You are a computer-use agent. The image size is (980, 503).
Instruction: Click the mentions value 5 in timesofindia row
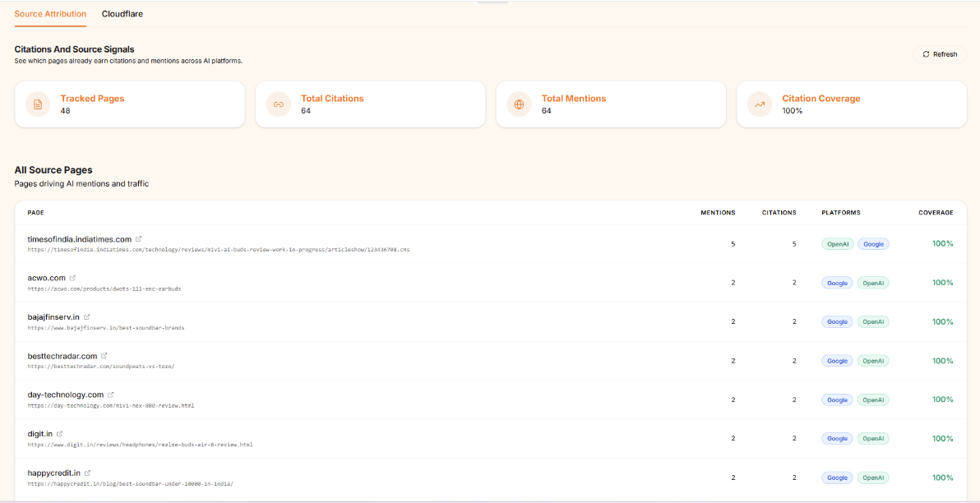(x=733, y=244)
